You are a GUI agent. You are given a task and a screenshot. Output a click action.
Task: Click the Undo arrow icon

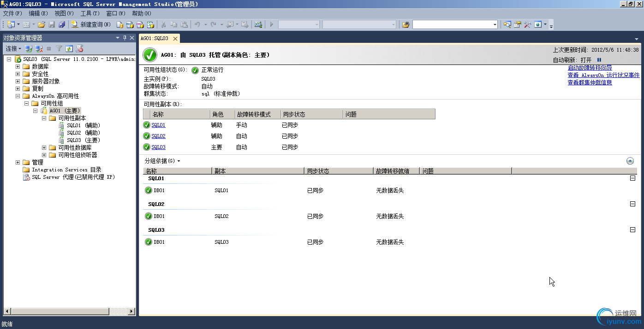point(197,24)
